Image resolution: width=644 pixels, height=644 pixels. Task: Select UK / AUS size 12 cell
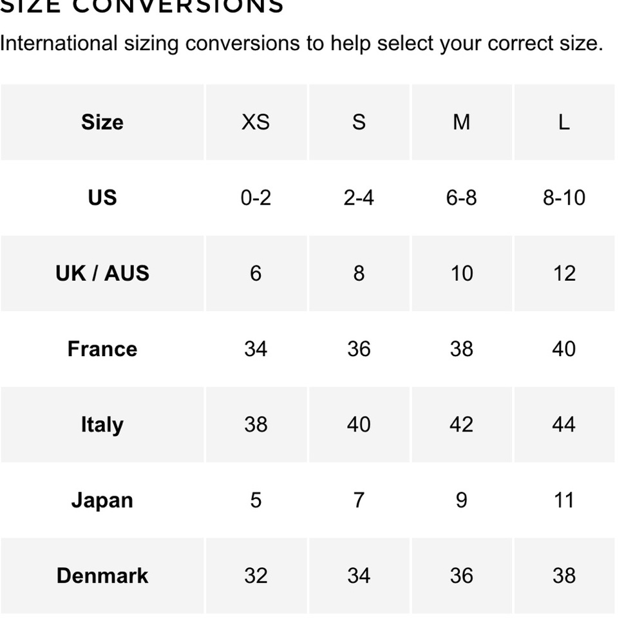coord(564,273)
